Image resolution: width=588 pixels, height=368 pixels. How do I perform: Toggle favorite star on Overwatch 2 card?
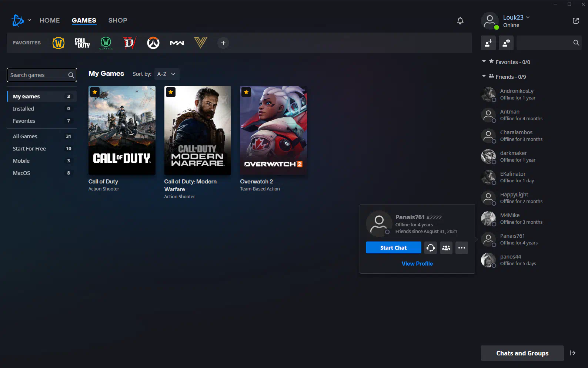(246, 92)
